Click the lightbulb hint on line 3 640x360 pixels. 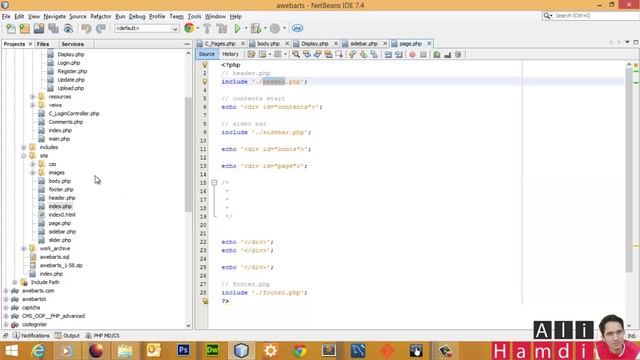pos(204,82)
